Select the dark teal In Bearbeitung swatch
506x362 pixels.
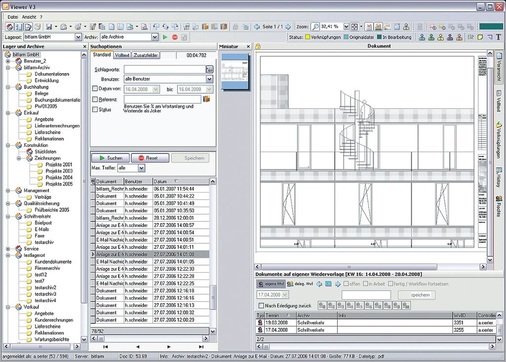coord(379,37)
